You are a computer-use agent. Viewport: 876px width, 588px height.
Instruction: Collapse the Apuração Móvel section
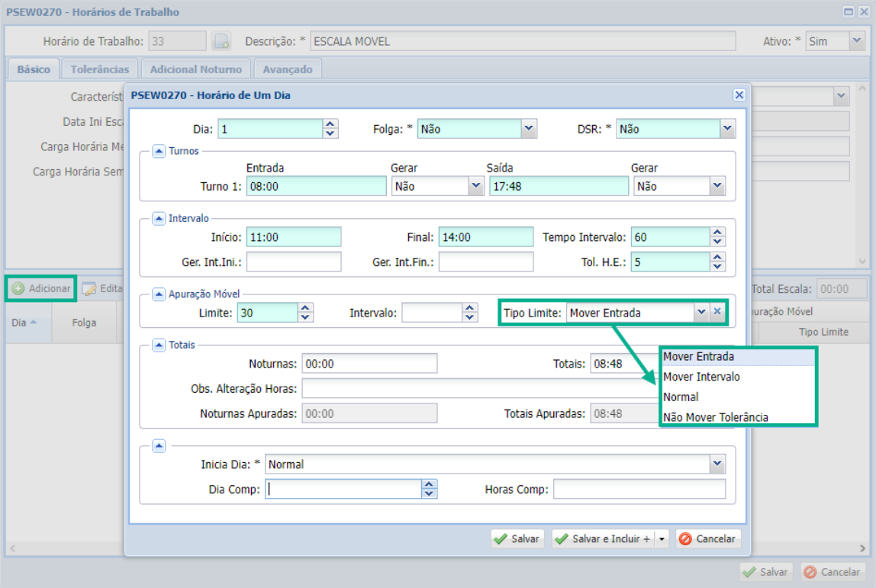(x=159, y=294)
